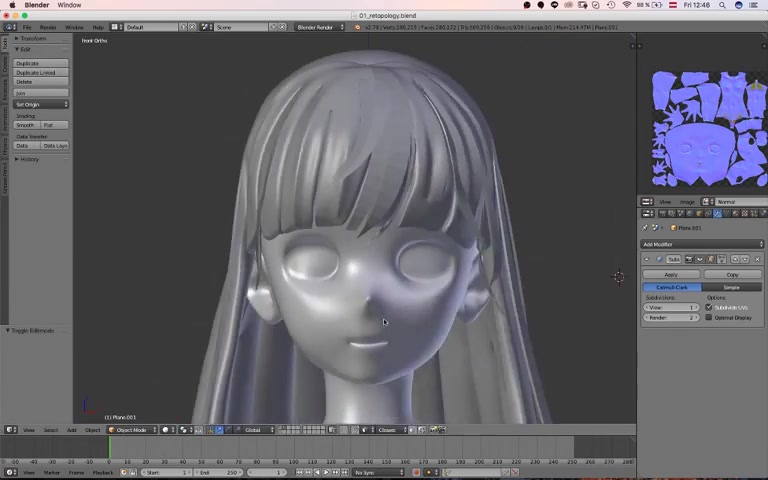768x480 pixels.
Task: Open the 3D view editor type selector
Action: click(x=11, y=430)
